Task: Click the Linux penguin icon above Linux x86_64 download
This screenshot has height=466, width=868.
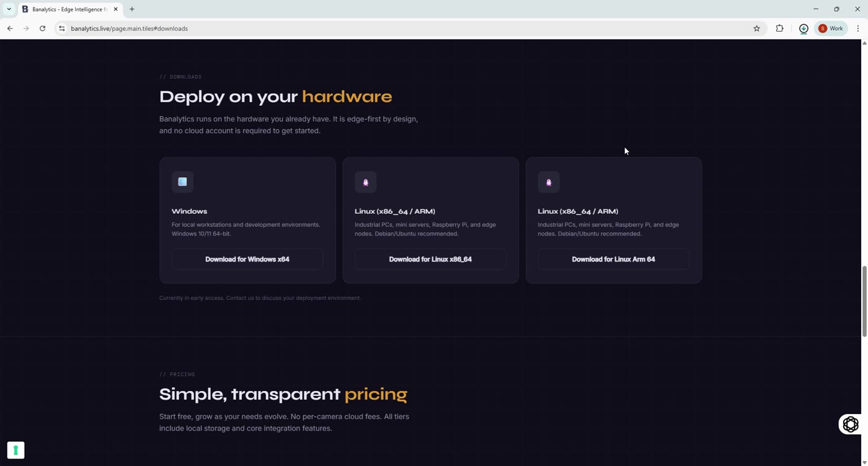Action: (366, 182)
